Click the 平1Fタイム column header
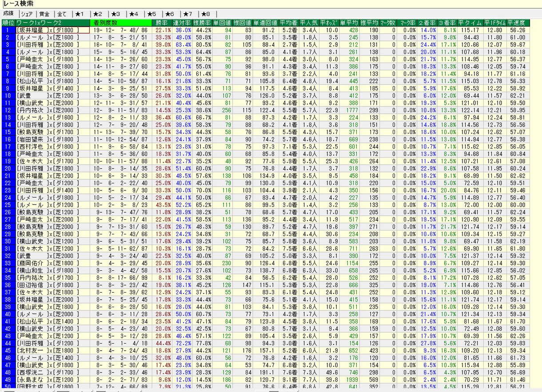Screen dimensions: 542x392 pyautogui.click(x=494, y=23)
